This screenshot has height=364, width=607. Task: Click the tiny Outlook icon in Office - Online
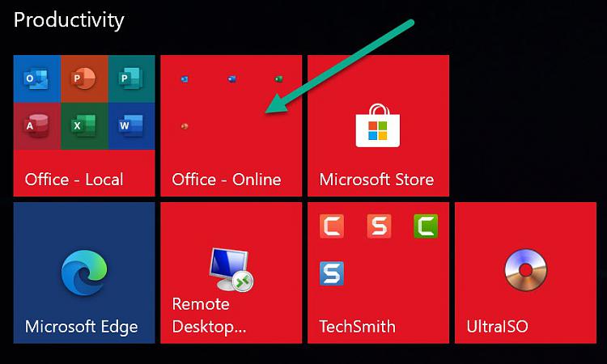[x=185, y=79]
